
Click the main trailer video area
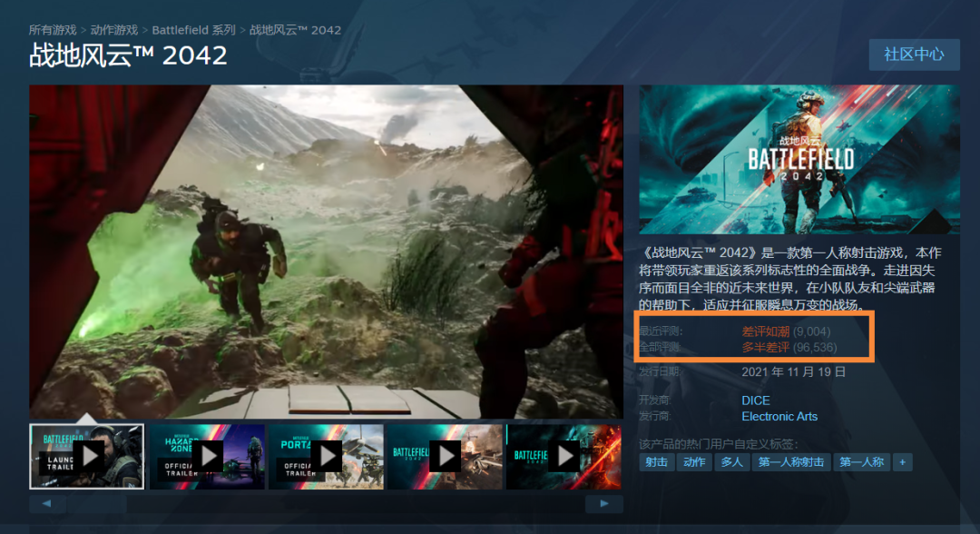pyautogui.click(x=326, y=252)
